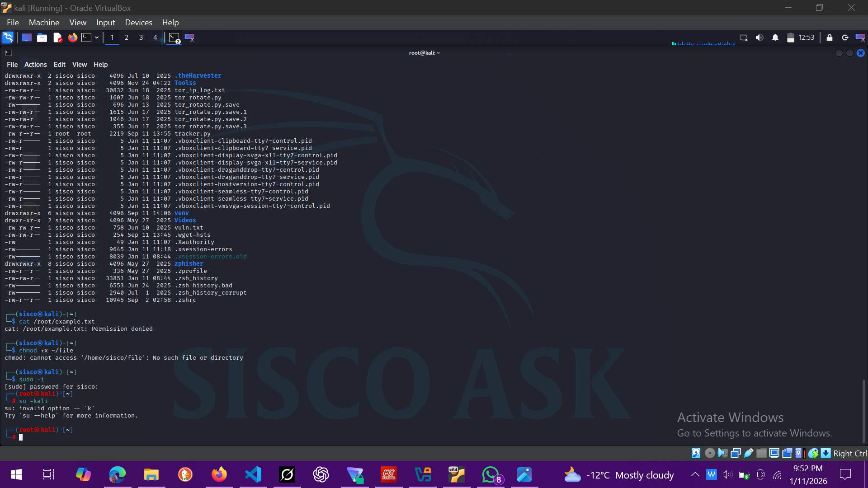Image resolution: width=868 pixels, height=488 pixels.
Task: Click the VirtualBox network status icon
Action: 736,453
